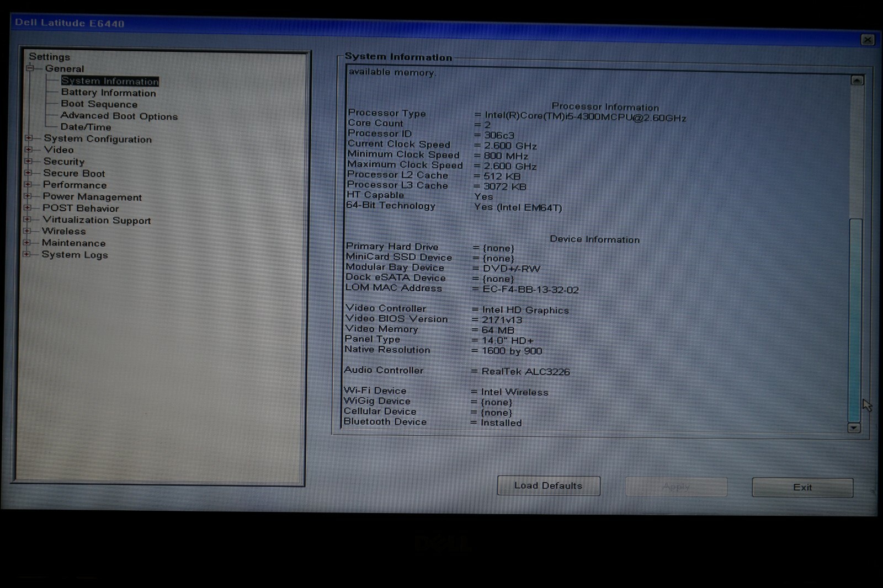The height and width of the screenshot is (588, 883).
Task: Collapse the General tree node
Action: tap(30, 68)
